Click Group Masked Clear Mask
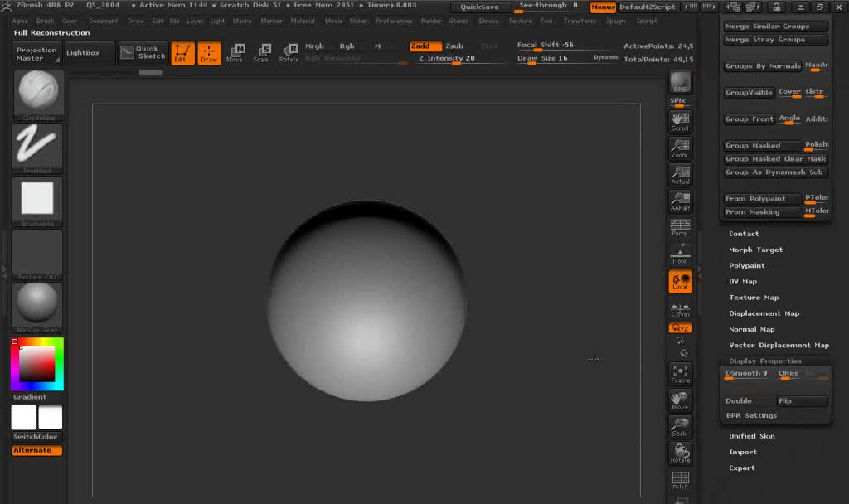Screen dimensions: 849x504 (775, 159)
